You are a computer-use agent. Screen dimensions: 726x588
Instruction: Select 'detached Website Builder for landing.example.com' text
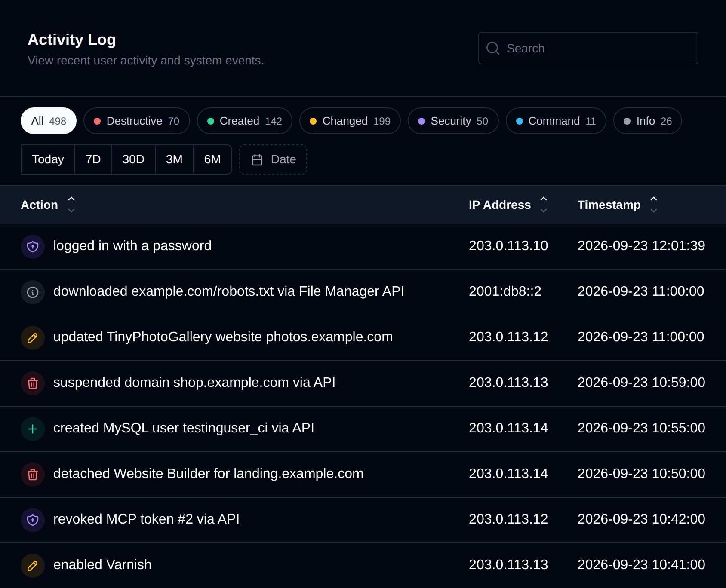[x=208, y=473]
